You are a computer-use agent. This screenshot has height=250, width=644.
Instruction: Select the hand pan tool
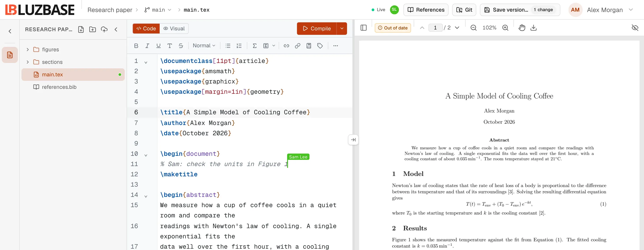(x=522, y=28)
